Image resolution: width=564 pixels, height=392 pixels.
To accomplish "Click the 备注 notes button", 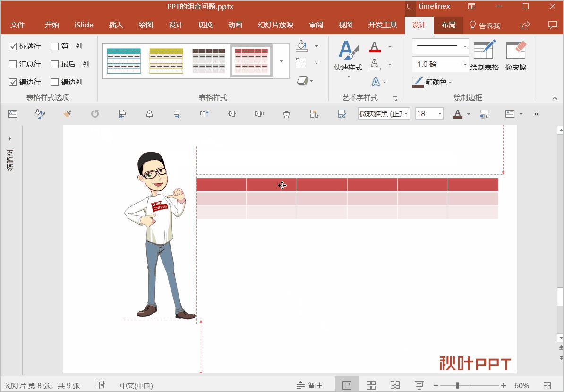I will coord(309,385).
